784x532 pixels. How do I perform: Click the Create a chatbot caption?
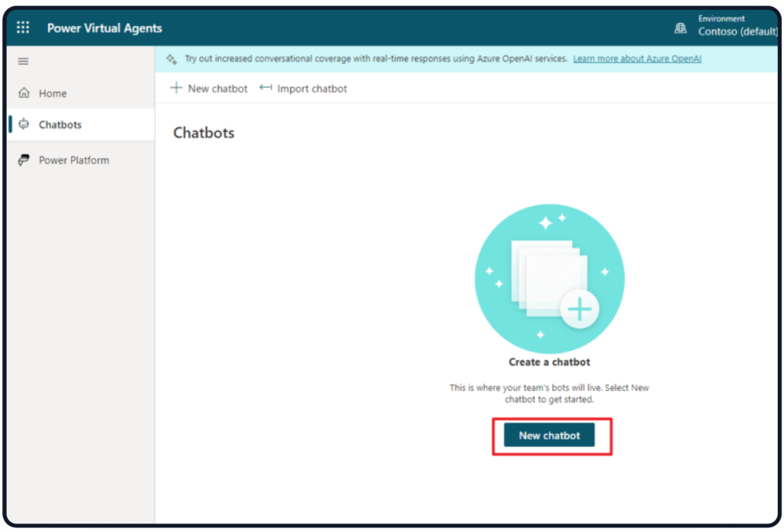click(549, 362)
